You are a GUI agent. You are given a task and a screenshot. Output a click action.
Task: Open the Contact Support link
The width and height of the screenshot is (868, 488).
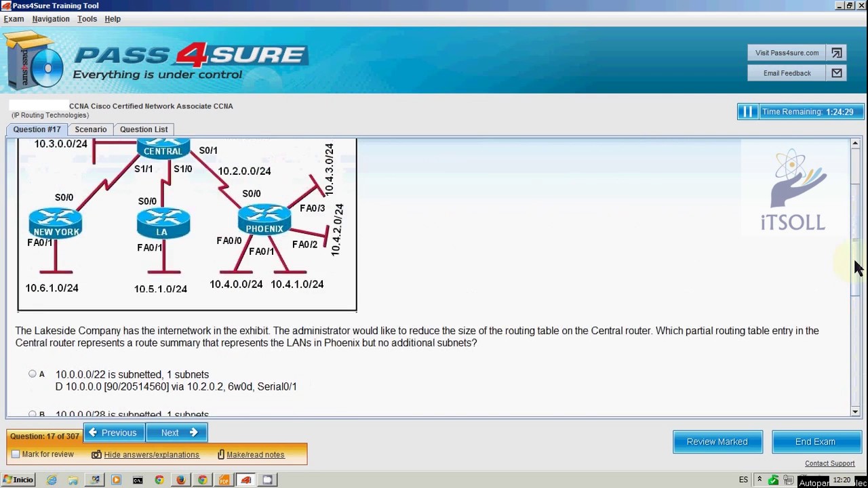pyautogui.click(x=829, y=464)
